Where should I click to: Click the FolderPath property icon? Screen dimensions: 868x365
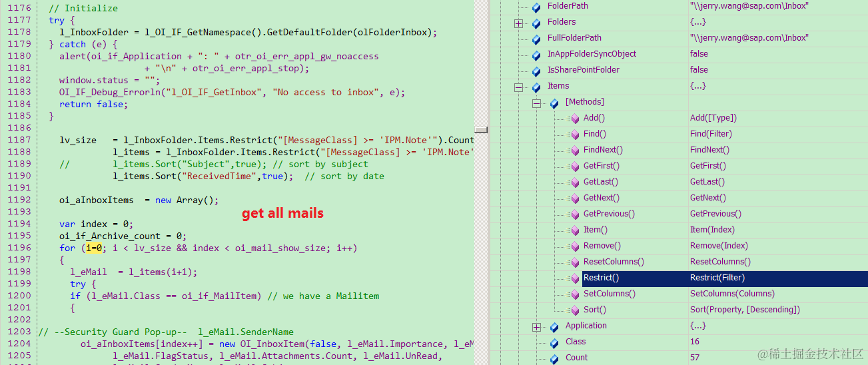[536, 7]
